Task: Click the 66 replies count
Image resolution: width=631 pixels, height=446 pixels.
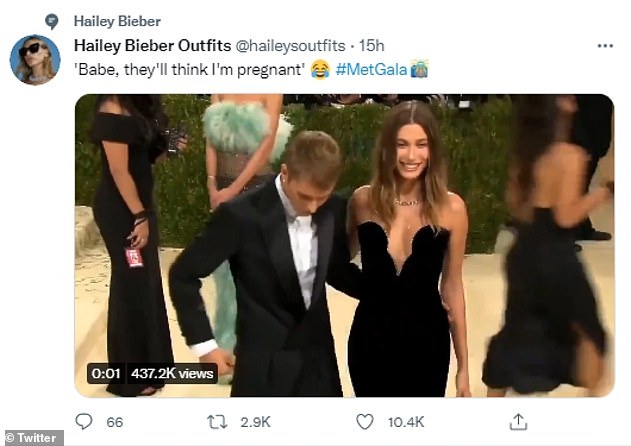Action: pos(115,423)
